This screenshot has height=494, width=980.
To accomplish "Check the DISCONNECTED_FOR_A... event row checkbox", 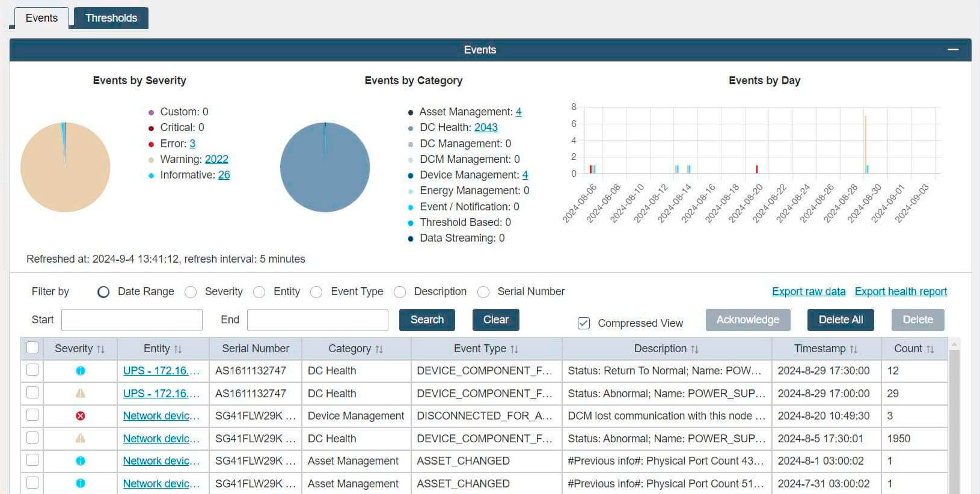I will (32, 415).
